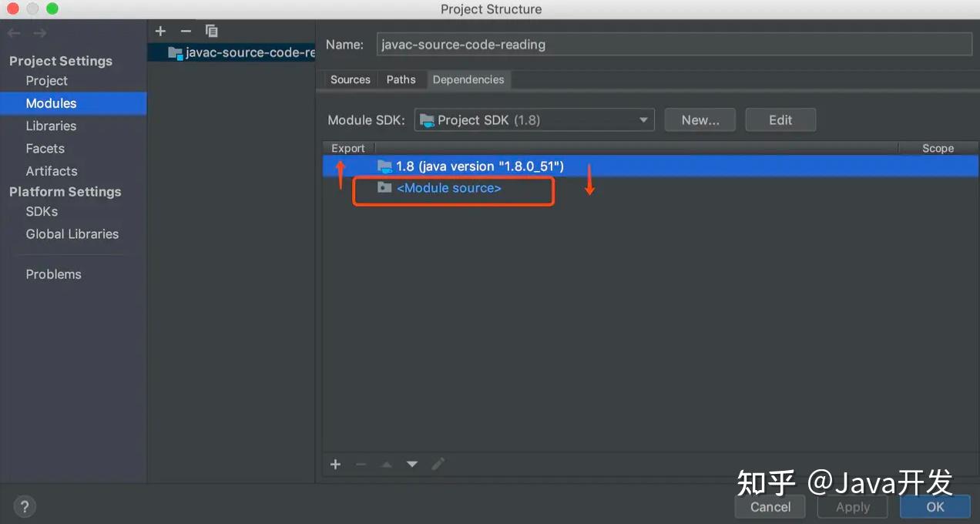
Task: Select the Module source row
Action: (x=650, y=188)
